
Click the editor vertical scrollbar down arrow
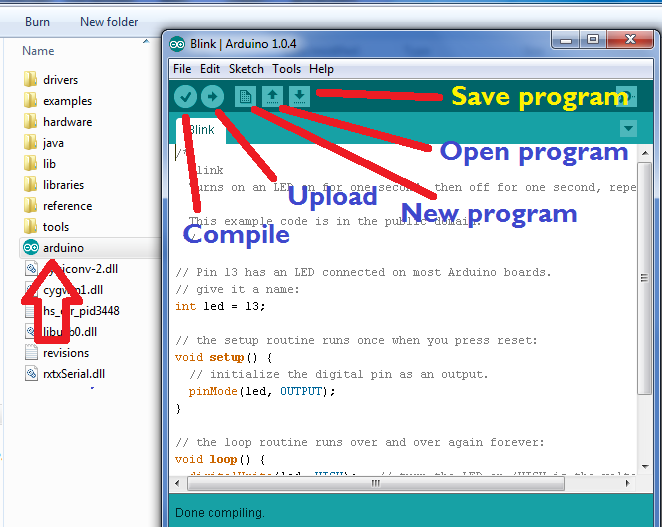645,467
